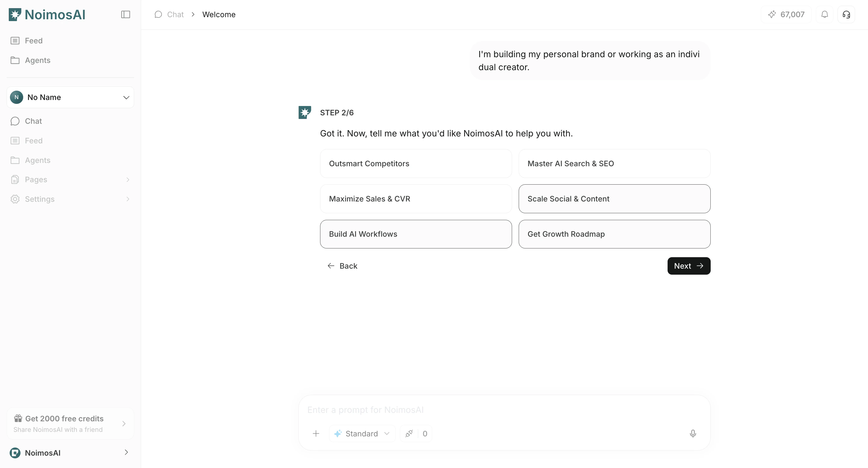Open the Standard model dropdown
Screen dimensions: 868x468
(x=362, y=434)
